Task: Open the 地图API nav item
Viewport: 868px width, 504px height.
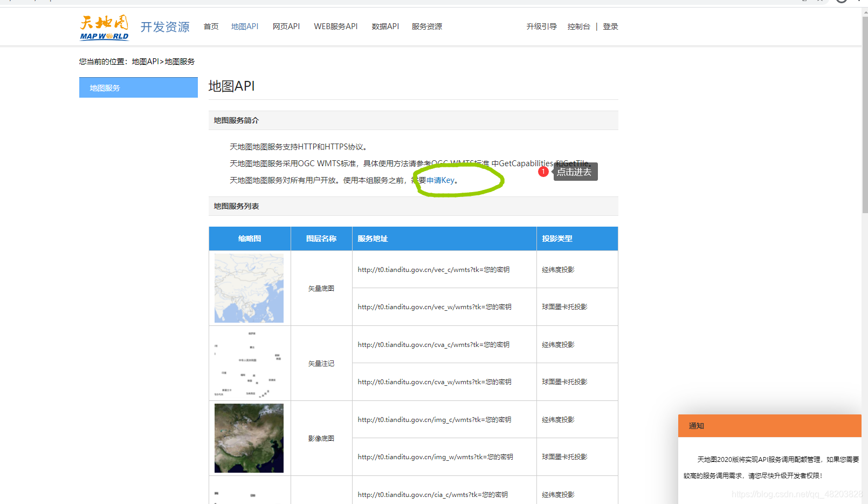Action: 245,26
